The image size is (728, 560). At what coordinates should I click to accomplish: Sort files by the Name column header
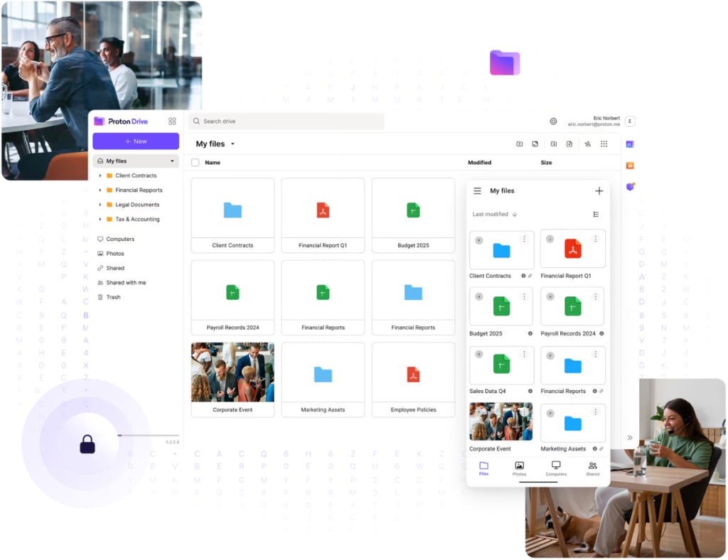[x=213, y=163]
